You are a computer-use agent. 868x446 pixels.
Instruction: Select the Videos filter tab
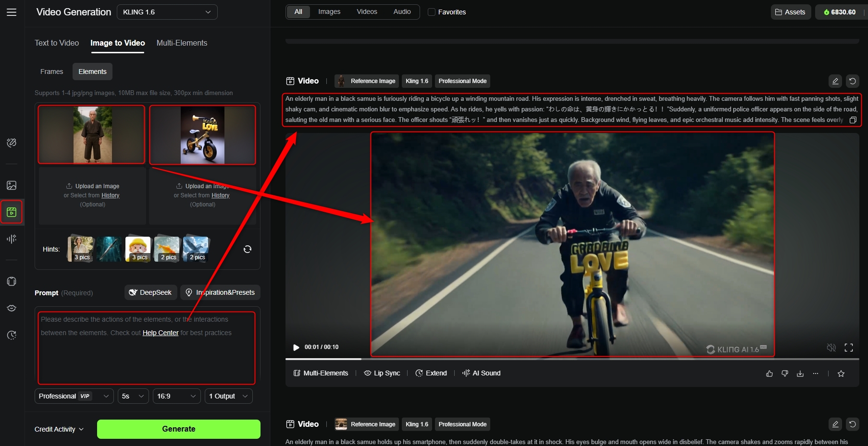(x=367, y=12)
